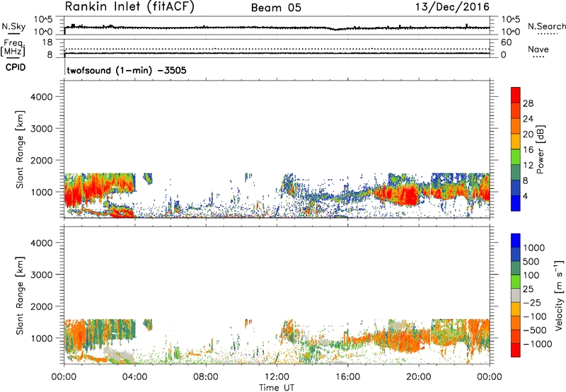
Task: Click the power panel 'Slant Range [km]' label
Action: coord(20,149)
